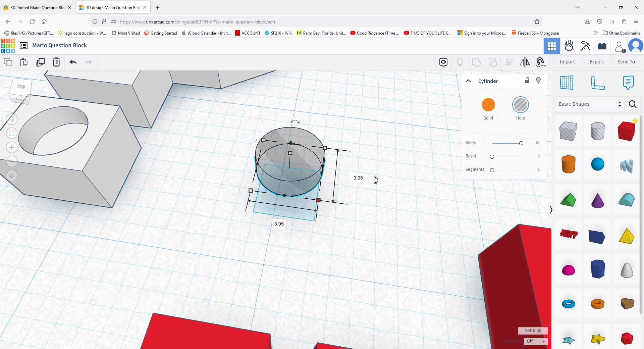Toggle Cylinder visibility with the lightbulb

pos(538,81)
